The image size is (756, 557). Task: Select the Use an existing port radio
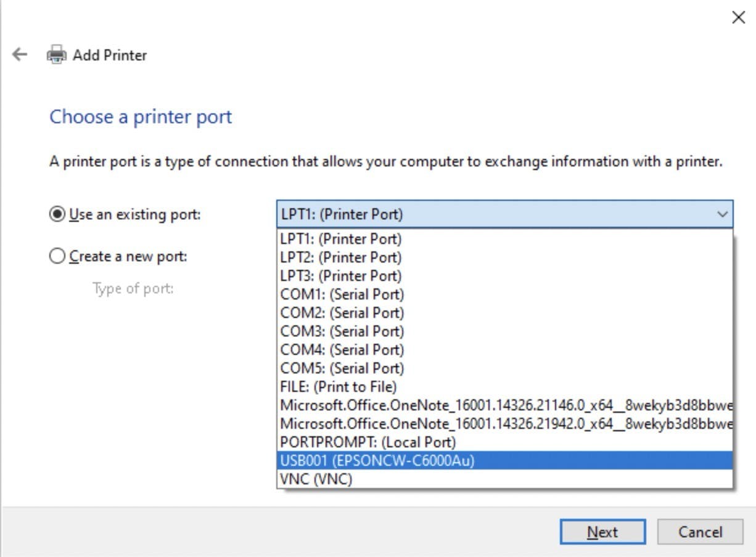tap(57, 214)
